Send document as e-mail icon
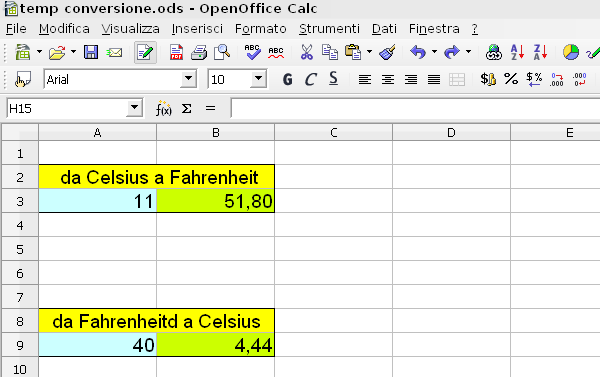The image size is (600, 377). tap(114, 52)
